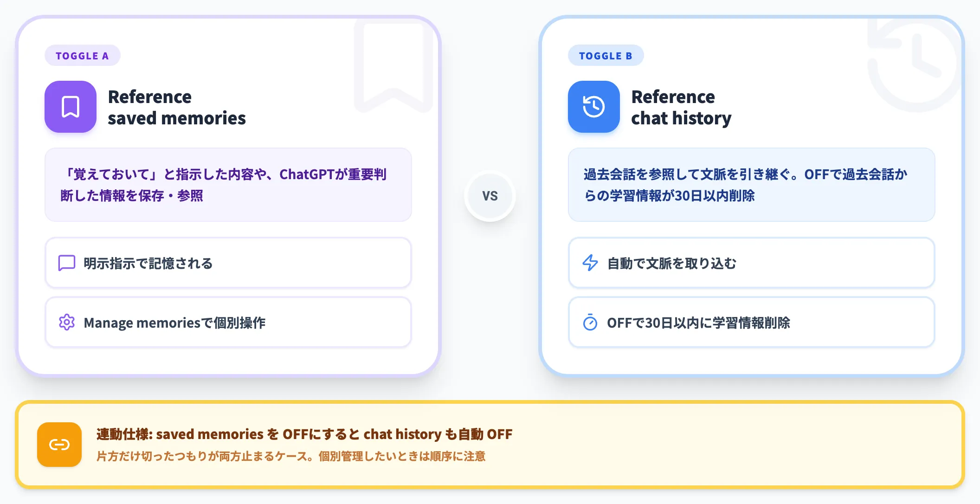Image resolution: width=980 pixels, height=504 pixels.
Task: Click the Manage memoriesで個別操作 row
Action: pos(228,322)
